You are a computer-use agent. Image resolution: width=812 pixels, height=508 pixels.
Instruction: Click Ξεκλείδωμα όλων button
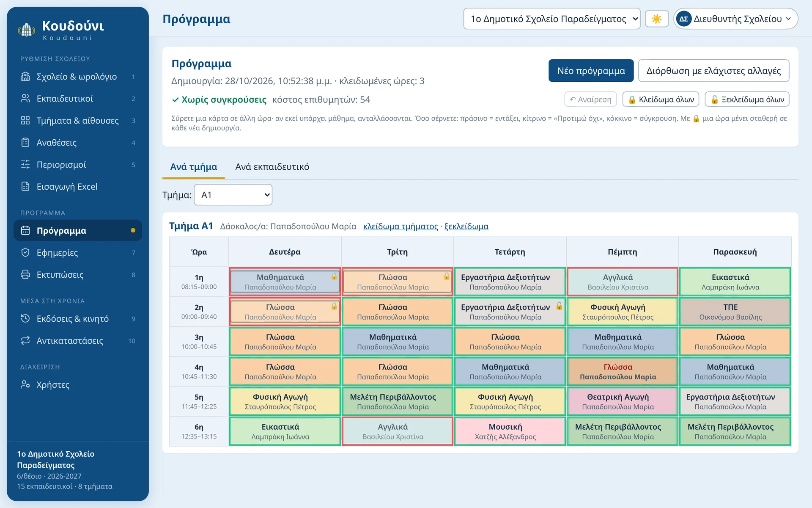747,99
